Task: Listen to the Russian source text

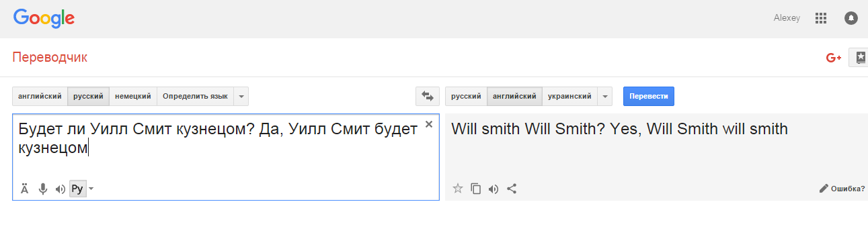Action: [x=61, y=189]
